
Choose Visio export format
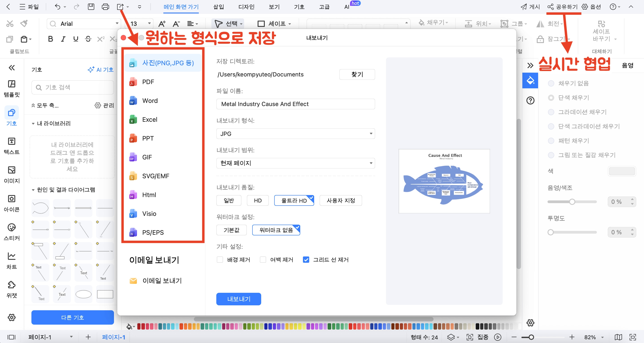point(149,214)
